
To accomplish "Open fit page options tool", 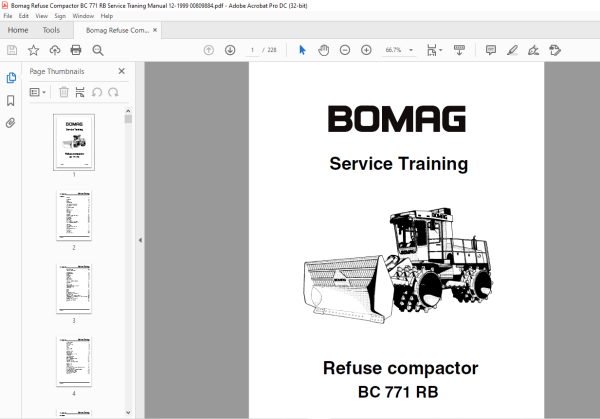I will click(x=434, y=50).
